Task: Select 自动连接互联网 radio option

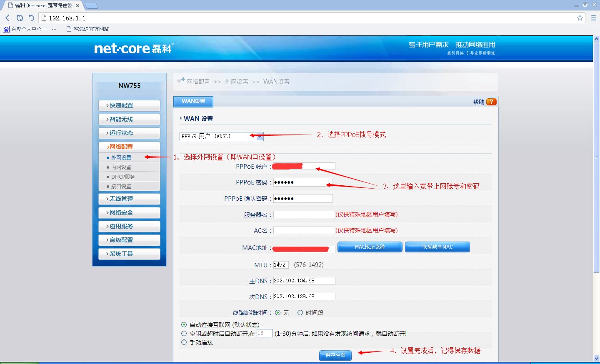Action: (184, 324)
